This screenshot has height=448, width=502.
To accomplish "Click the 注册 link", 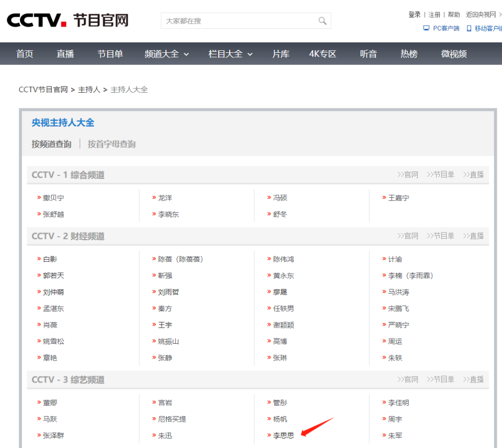I will click(x=434, y=14).
